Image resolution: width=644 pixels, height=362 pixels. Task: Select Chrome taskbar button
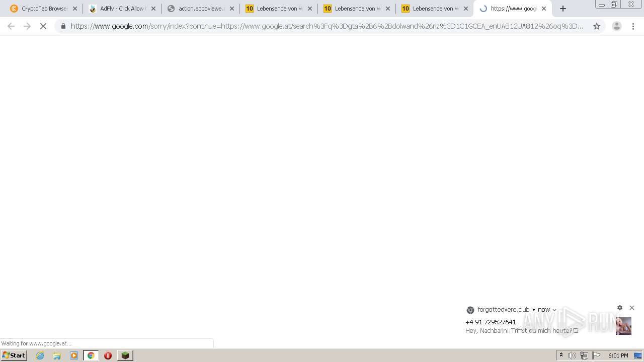click(91, 355)
